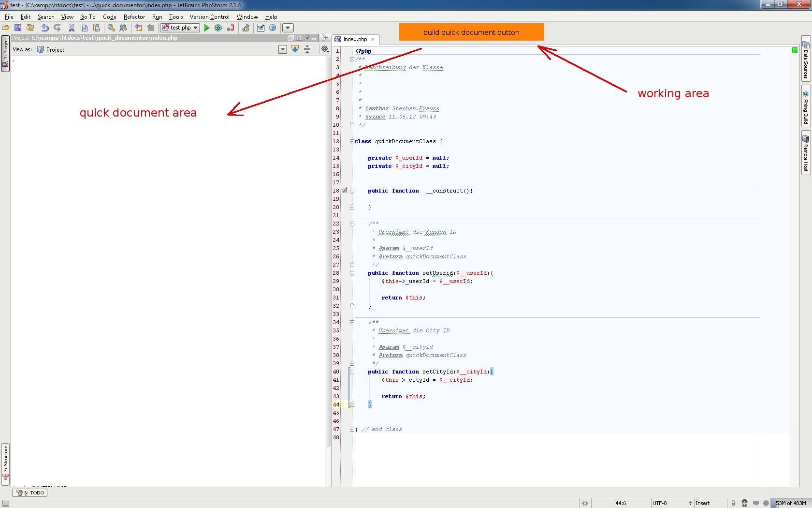Toggle the Structure side tool button
812x508 pixels.
[x=5, y=464]
